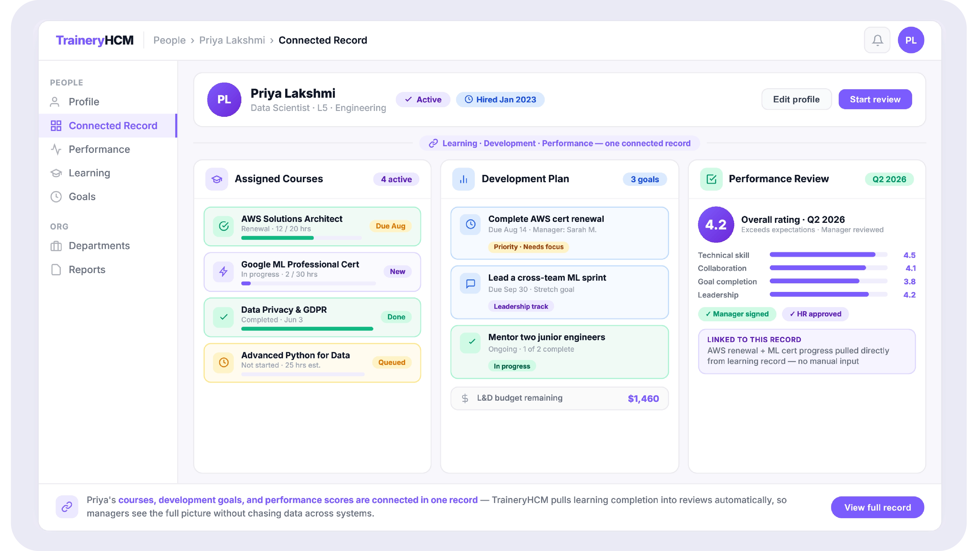Click the highlighted connected-record link in footer
980x551 pixels.
298,500
